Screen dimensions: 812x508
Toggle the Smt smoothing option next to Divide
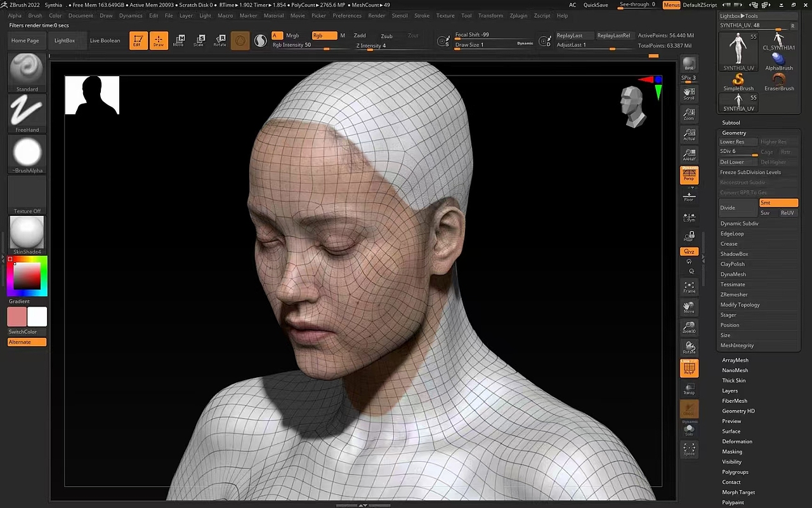click(778, 203)
